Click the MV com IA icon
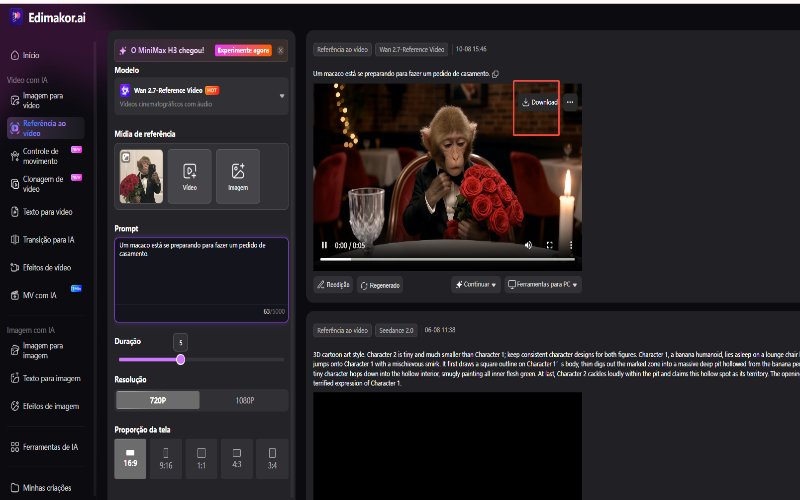 click(x=15, y=295)
